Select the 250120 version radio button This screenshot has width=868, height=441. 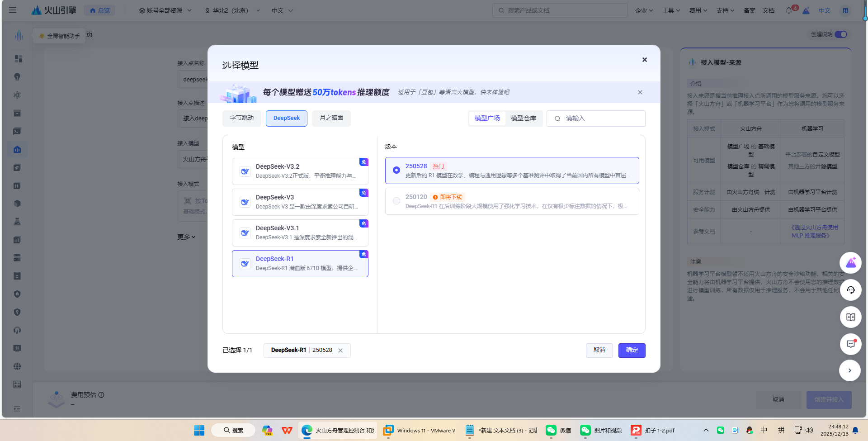(396, 201)
